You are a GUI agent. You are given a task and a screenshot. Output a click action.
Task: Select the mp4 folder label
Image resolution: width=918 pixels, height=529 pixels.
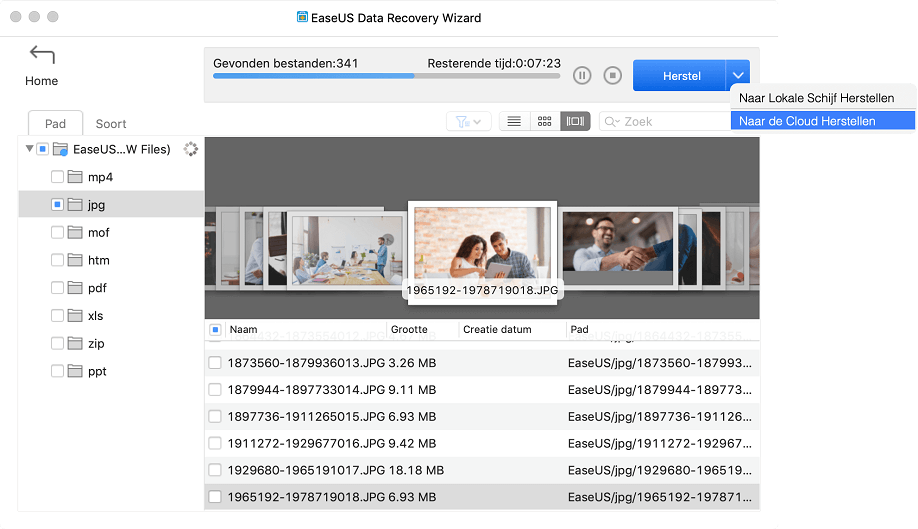point(100,177)
